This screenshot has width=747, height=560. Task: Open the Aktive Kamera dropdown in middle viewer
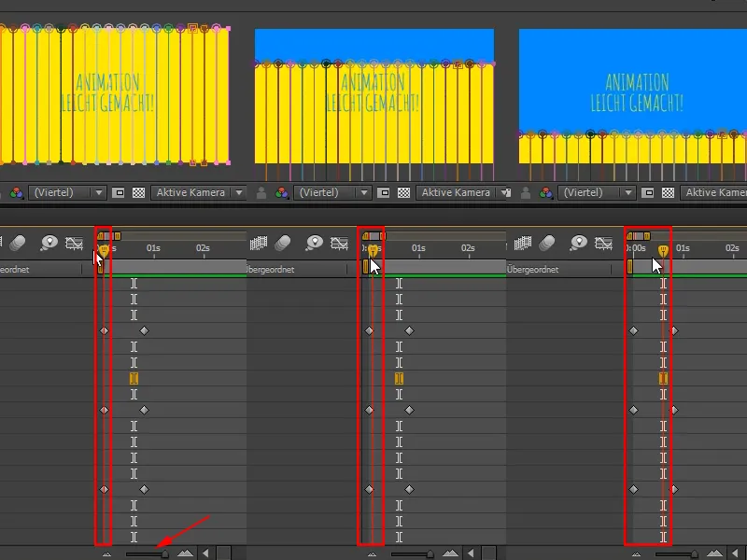coord(461,193)
